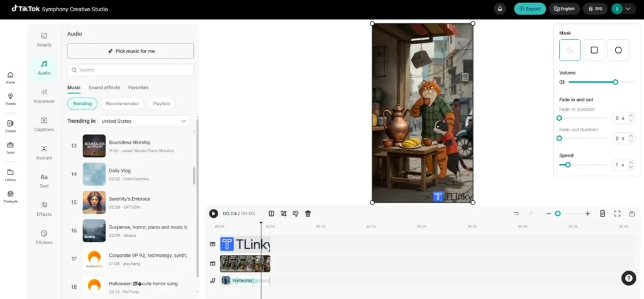Viewport: 644px width, 299px height.
Task: Select the no-mask option
Action: click(570, 50)
